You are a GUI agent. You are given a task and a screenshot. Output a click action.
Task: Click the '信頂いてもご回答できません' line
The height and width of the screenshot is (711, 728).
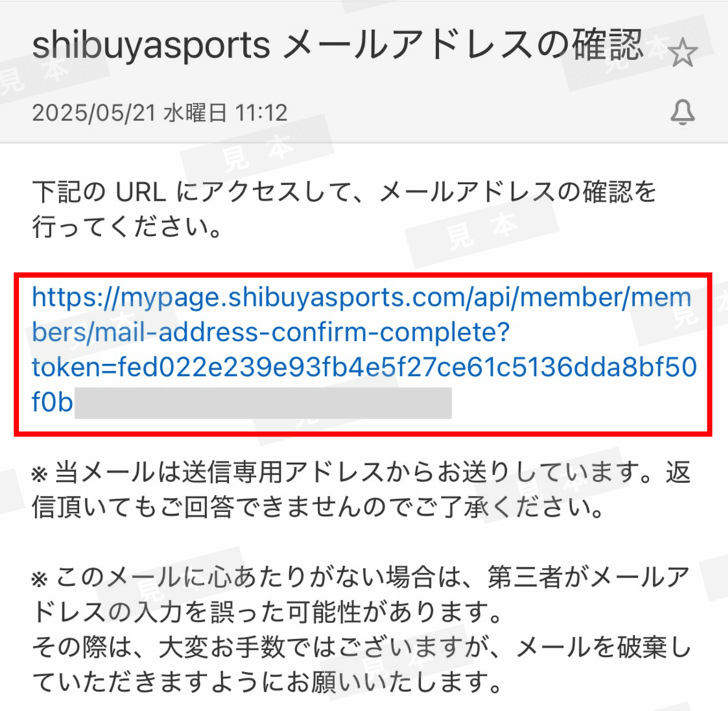[x=318, y=507]
